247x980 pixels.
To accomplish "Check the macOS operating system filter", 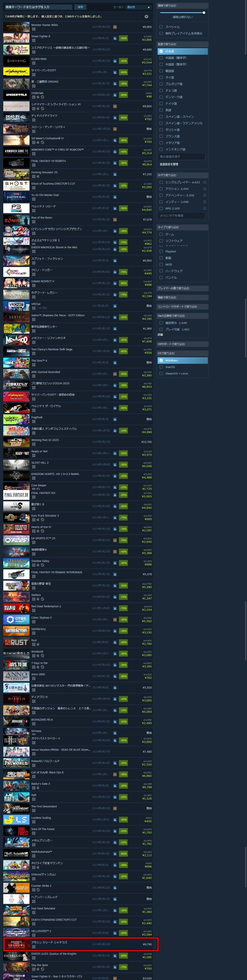I will point(161,367).
